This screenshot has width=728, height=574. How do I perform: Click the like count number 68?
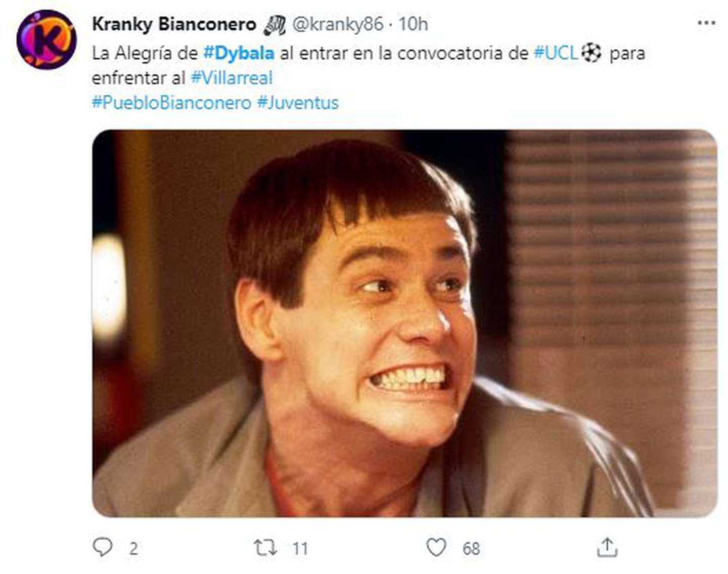(x=471, y=549)
